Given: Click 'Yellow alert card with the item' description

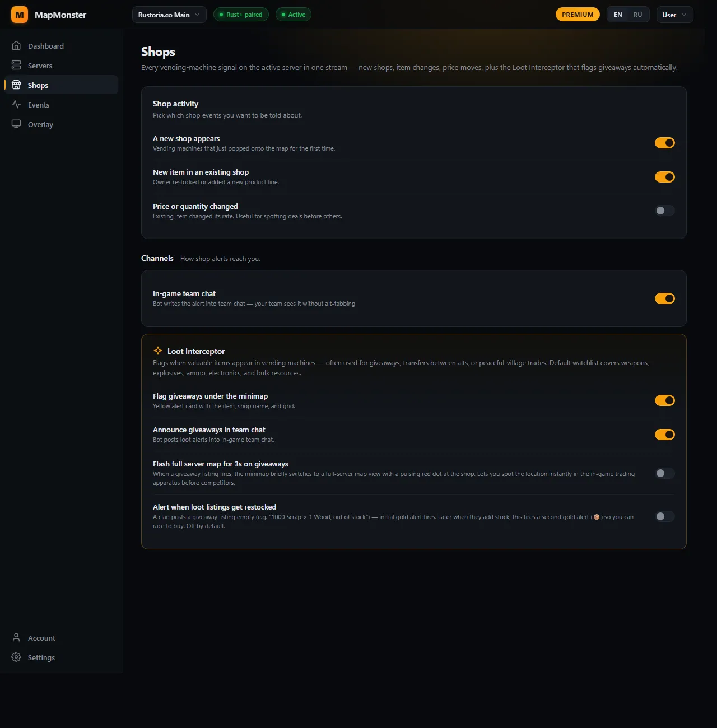Looking at the screenshot, I should 224,406.
